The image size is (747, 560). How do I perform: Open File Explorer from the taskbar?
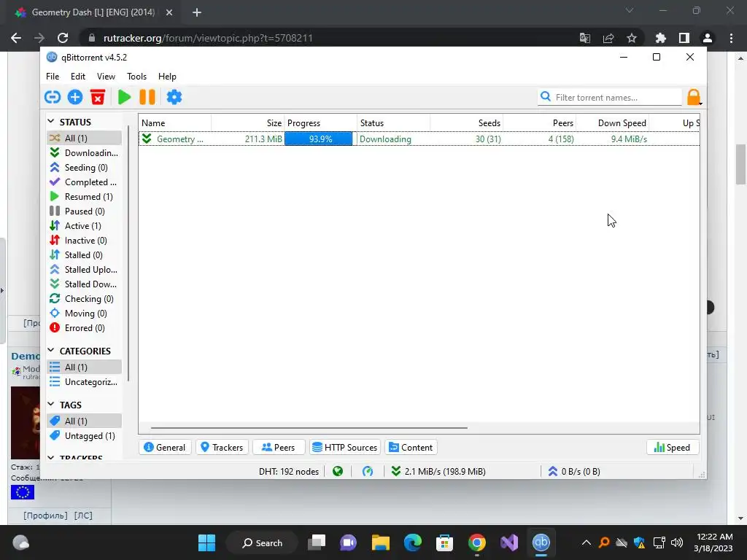coord(381,542)
